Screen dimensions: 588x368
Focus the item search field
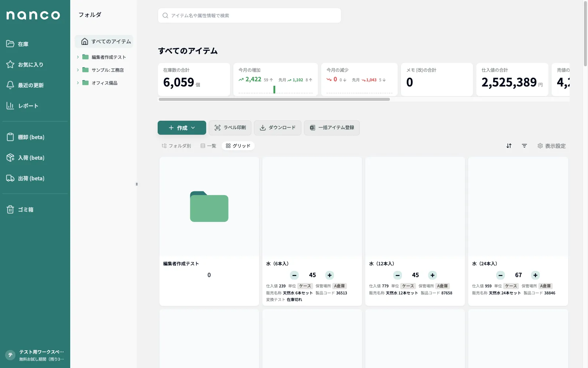click(x=250, y=15)
